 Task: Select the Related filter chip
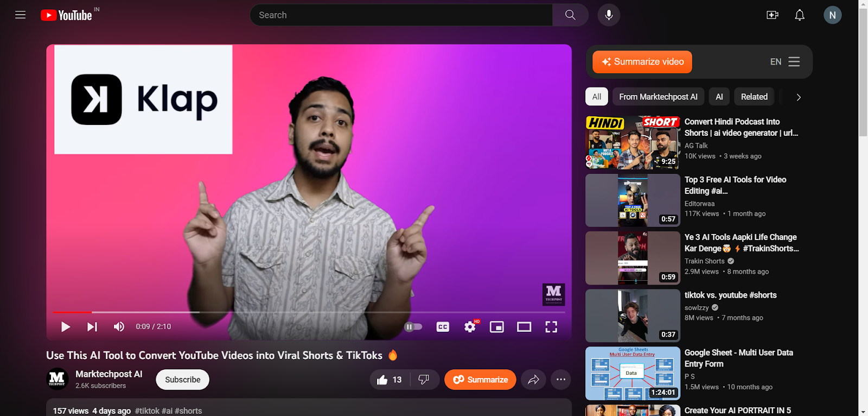coord(754,97)
